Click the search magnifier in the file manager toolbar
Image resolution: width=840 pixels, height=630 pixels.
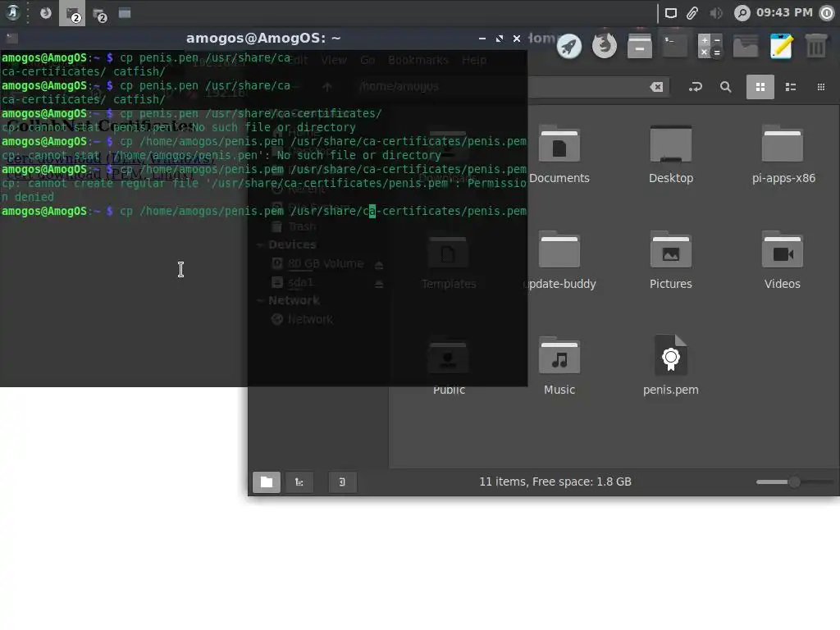[725, 87]
